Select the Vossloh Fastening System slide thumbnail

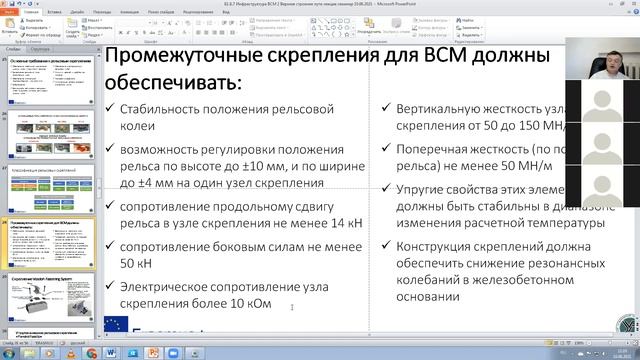tap(51, 298)
